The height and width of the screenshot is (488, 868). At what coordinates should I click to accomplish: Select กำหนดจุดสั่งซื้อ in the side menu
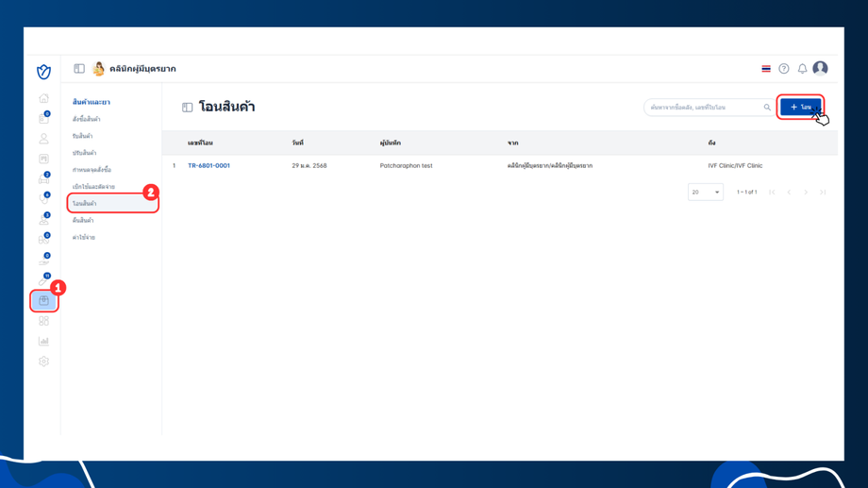tap(92, 170)
